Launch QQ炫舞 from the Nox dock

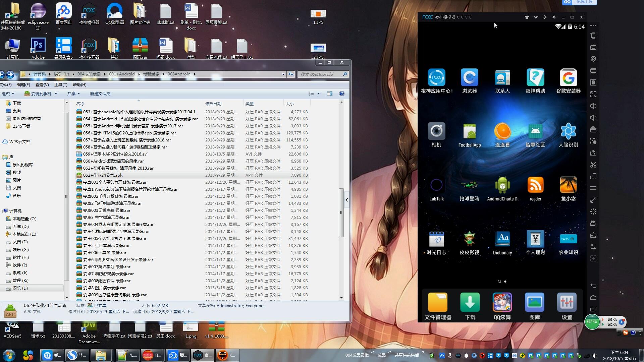point(502,306)
